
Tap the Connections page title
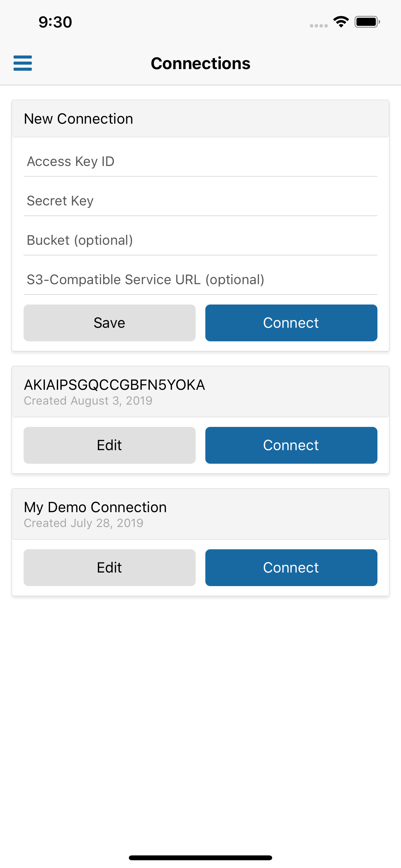point(200,63)
